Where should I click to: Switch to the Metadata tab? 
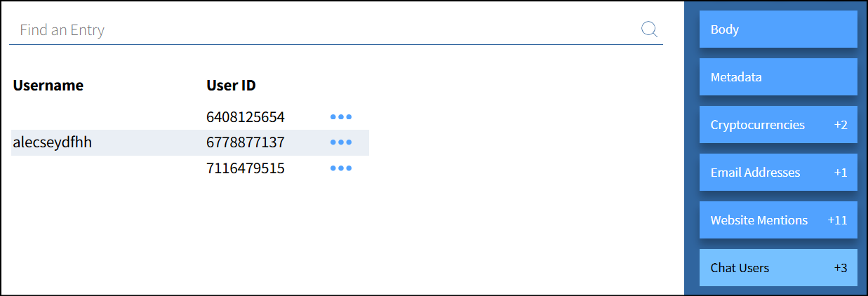point(778,77)
